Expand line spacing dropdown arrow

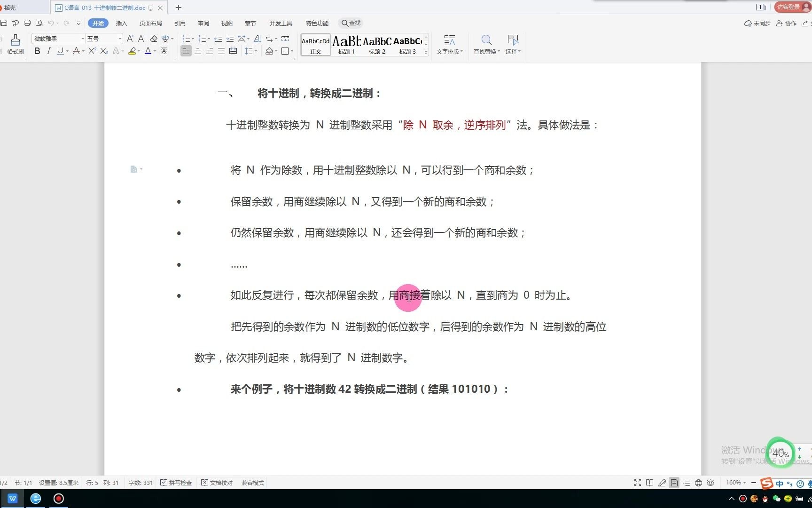(256, 51)
